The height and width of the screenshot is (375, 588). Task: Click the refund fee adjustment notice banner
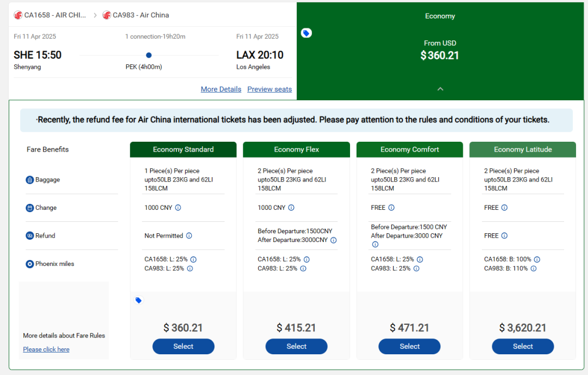coord(296,120)
